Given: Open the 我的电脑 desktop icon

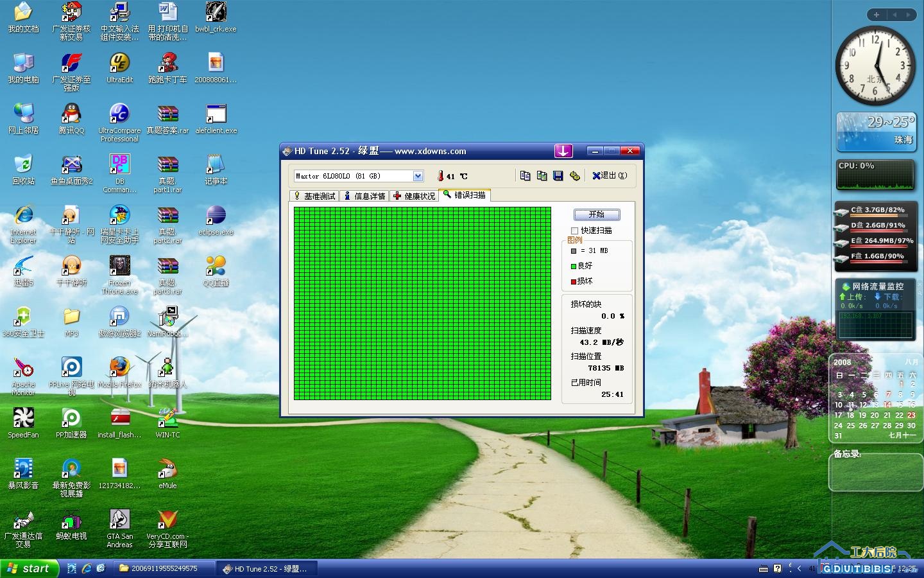Looking at the screenshot, I should [x=23, y=68].
